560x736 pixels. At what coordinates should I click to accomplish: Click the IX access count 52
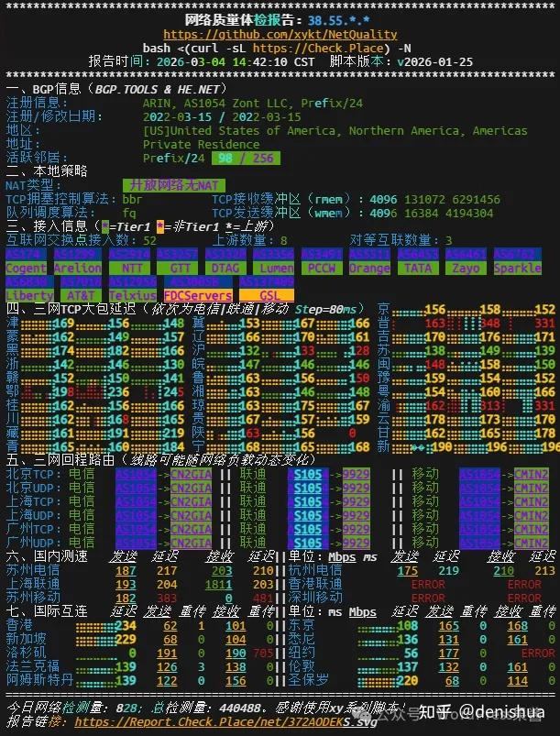tap(149, 240)
